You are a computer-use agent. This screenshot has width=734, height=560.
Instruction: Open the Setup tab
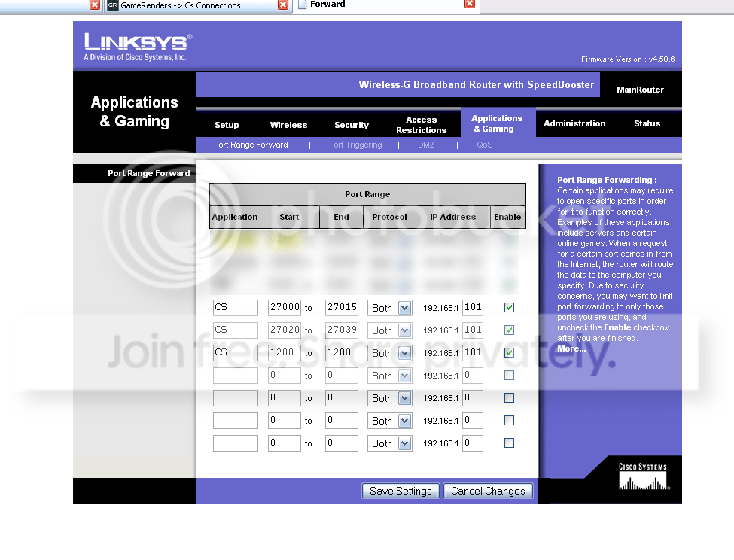point(227,125)
